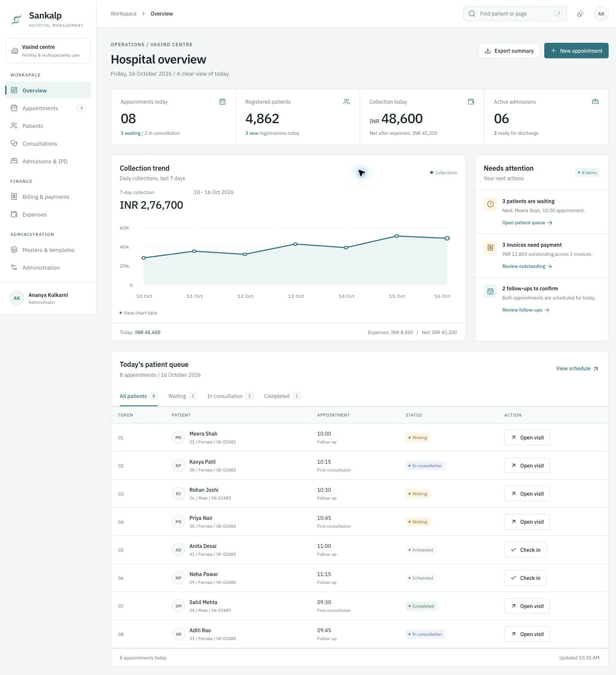Open the AK avatar in top bar
616x675 pixels.
point(601,14)
